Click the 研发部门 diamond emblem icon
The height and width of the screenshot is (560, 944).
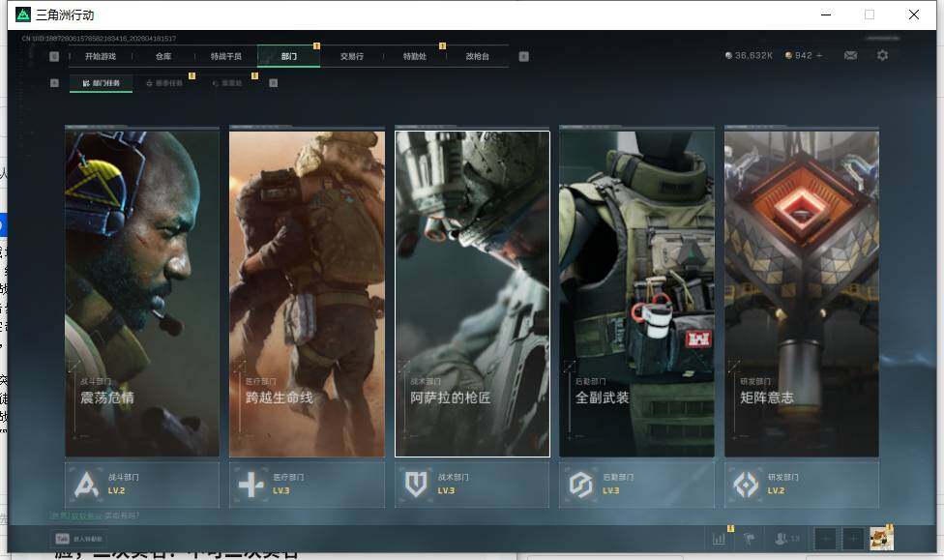tap(746, 485)
